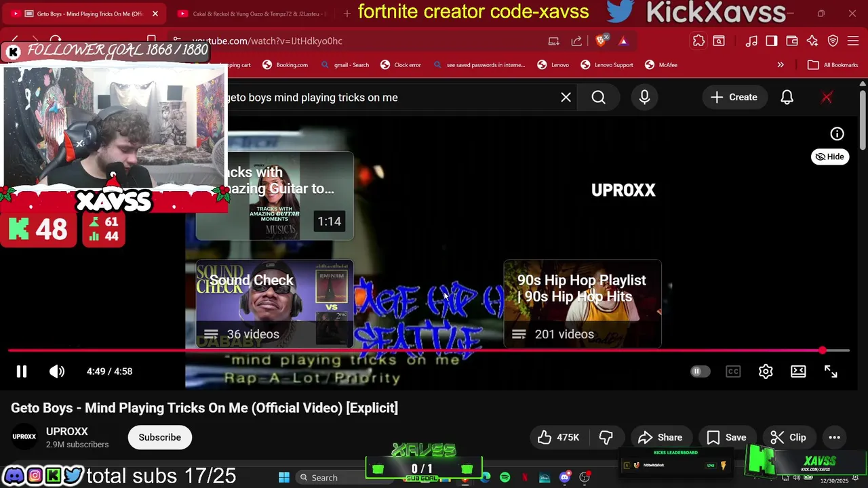868x488 pixels.
Task: Open the McAfee bookmark
Action: point(660,65)
